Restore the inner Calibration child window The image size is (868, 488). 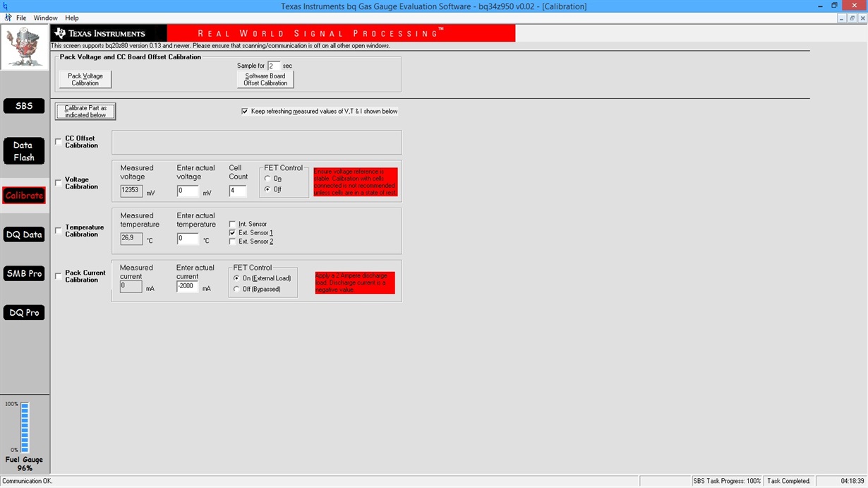coord(852,18)
